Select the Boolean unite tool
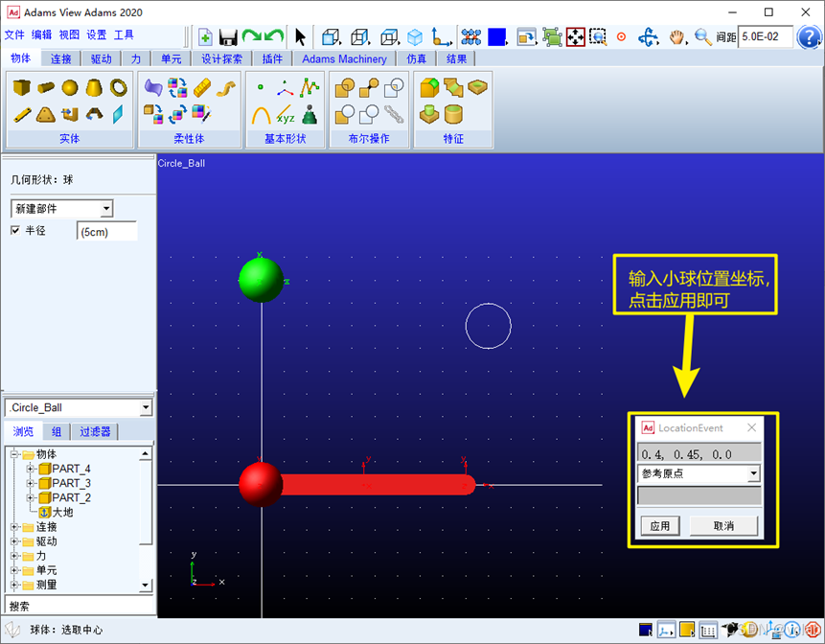Viewport: 825px width, 644px height. (345, 87)
